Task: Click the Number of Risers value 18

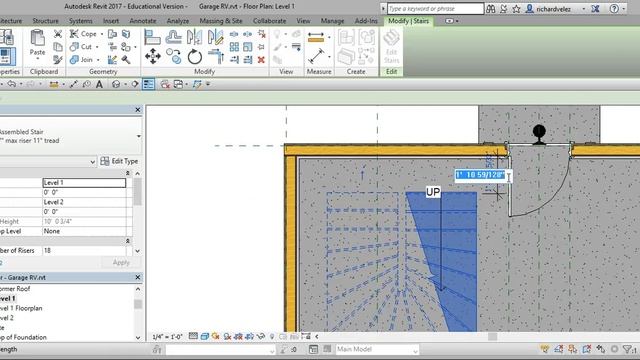Action: pyautogui.click(x=84, y=250)
